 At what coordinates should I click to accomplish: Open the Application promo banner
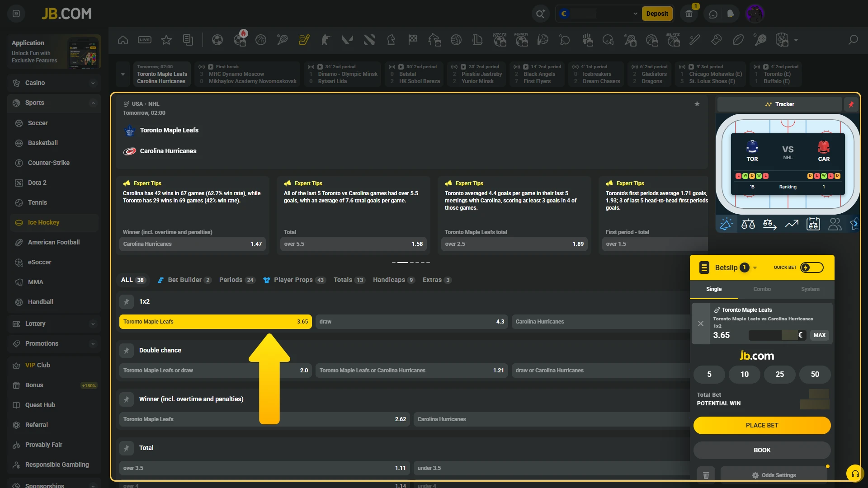pos(54,52)
